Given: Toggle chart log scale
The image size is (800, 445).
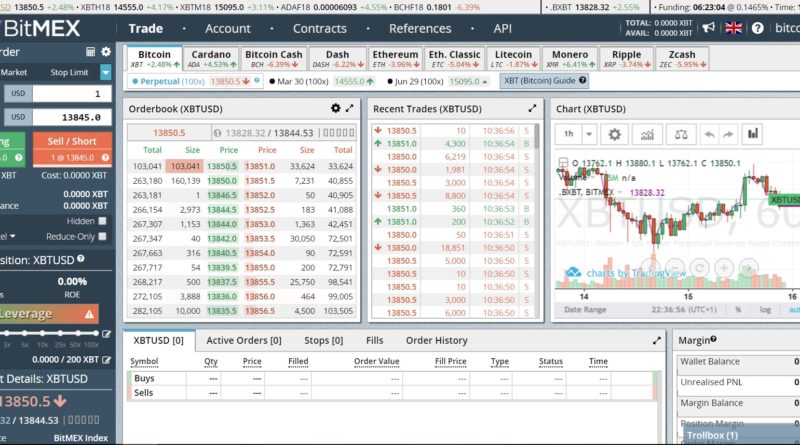Looking at the screenshot, I should [x=765, y=310].
